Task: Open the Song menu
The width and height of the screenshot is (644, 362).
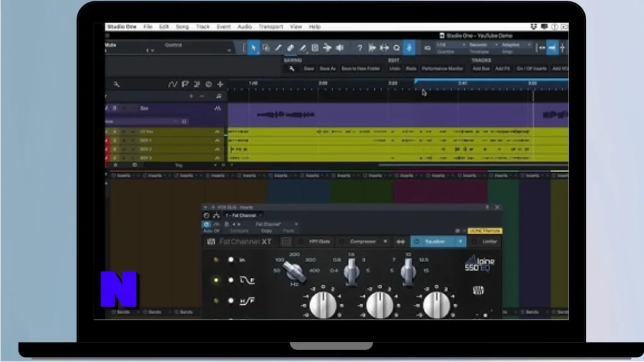Action: point(182,26)
